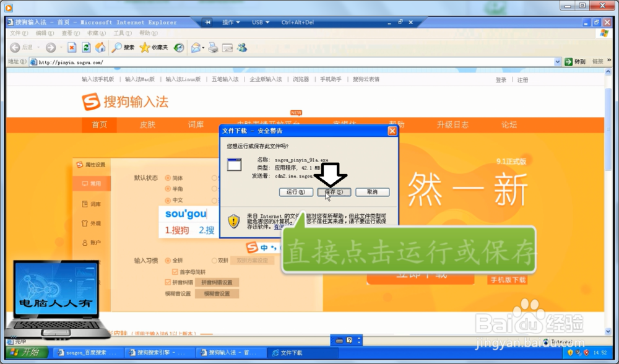Screen dimensions: 619x364
Task: Select the 中文 radio button
Action: [168, 200]
